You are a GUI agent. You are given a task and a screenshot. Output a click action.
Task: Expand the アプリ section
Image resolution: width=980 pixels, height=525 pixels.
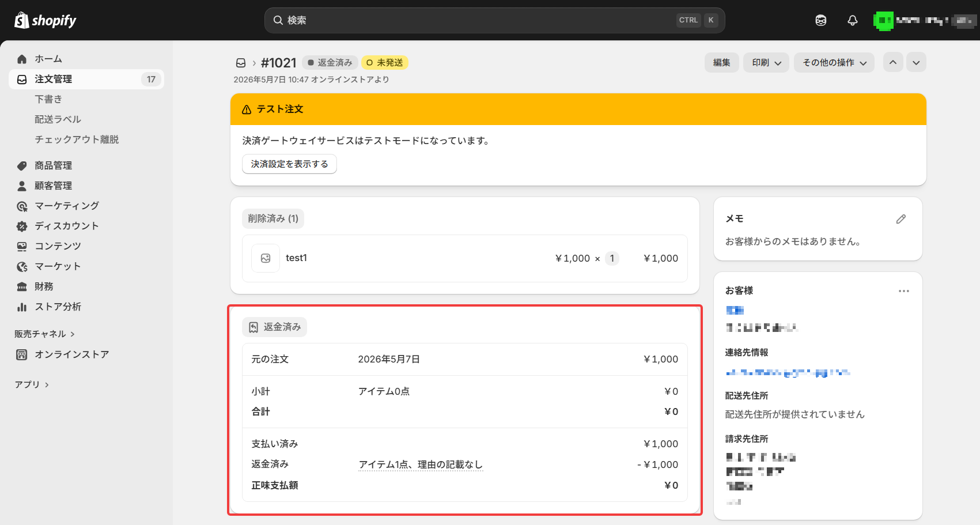coord(32,384)
